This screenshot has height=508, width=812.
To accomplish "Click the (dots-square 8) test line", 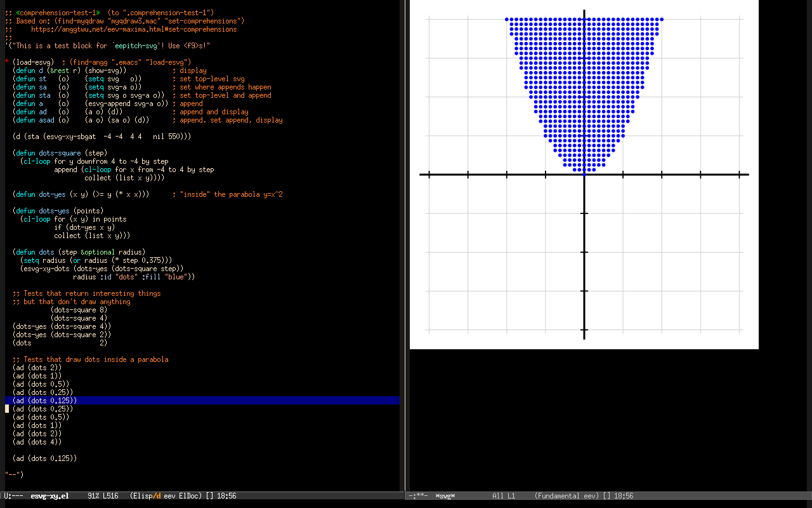I will point(79,310).
